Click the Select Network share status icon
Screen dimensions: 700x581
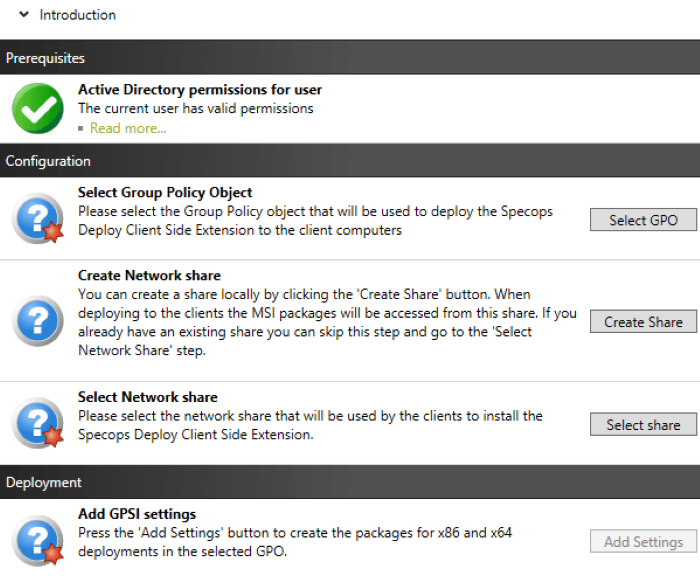pyautogui.click(x=38, y=423)
